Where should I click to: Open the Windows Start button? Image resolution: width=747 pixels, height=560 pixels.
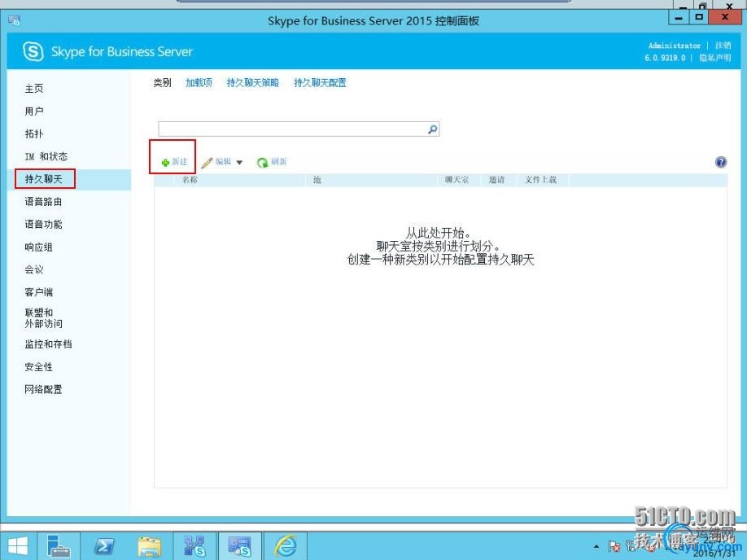click(18, 546)
